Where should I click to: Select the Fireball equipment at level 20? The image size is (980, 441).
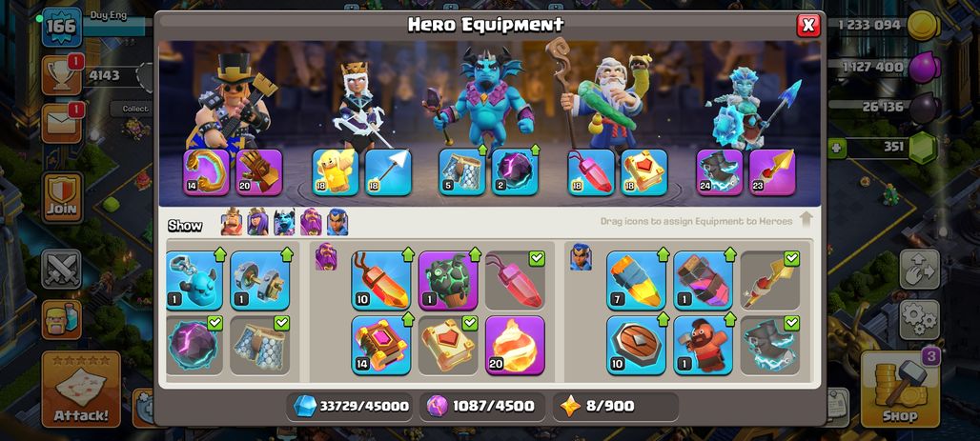click(515, 345)
